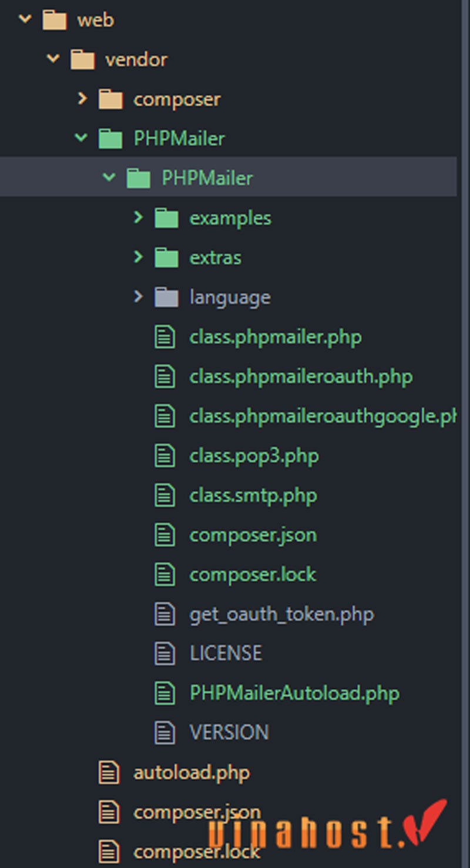The height and width of the screenshot is (868, 470).
Task: Expand the composer folder
Action: point(82,99)
